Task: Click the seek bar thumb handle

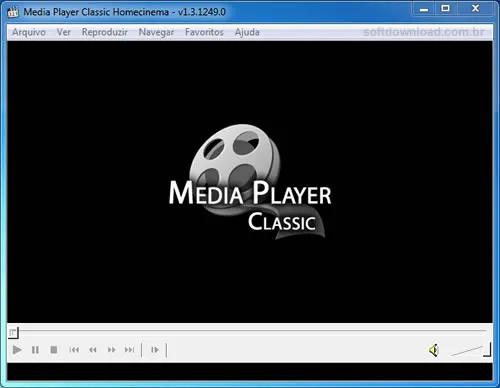Action: click(x=14, y=332)
